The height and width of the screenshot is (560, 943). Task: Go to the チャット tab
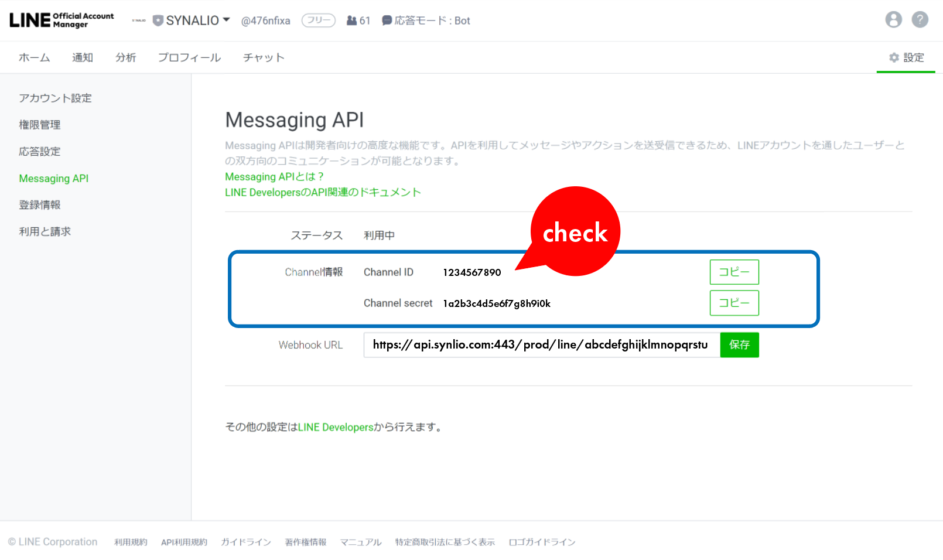[x=264, y=57]
